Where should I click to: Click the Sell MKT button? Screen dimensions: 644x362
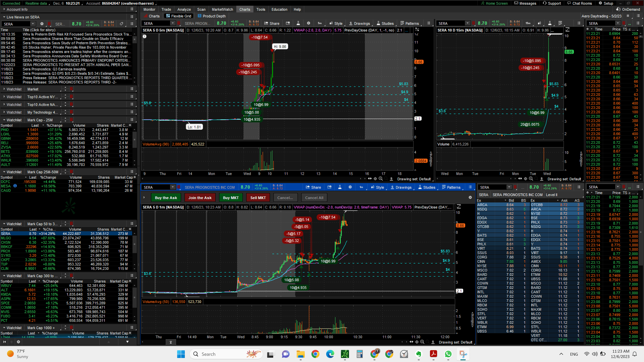click(x=258, y=198)
